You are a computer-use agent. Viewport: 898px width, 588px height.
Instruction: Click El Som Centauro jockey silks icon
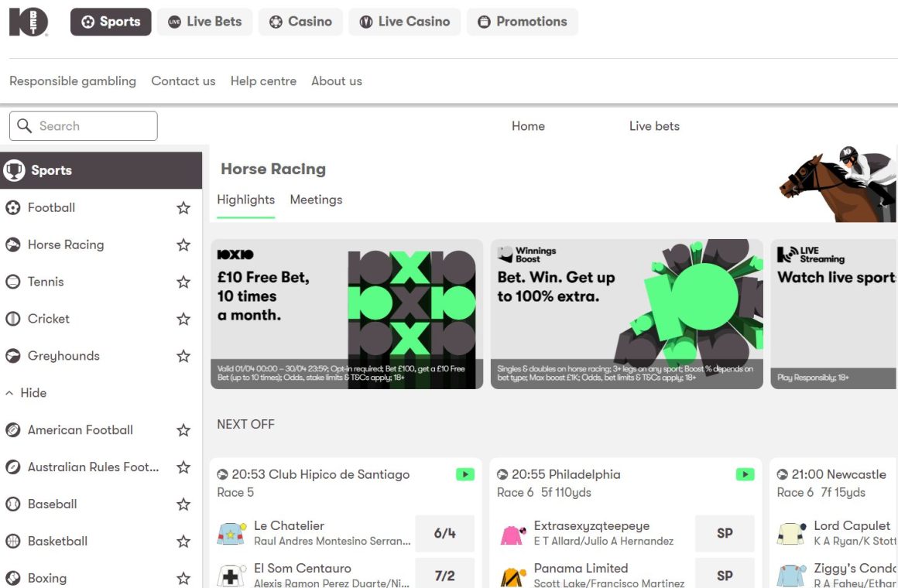(231, 576)
